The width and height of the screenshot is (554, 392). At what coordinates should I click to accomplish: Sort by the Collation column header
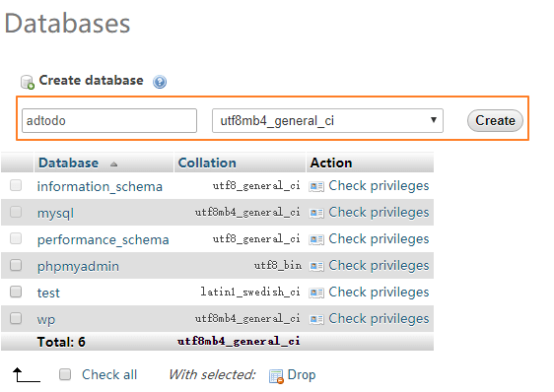(x=207, y=163)
